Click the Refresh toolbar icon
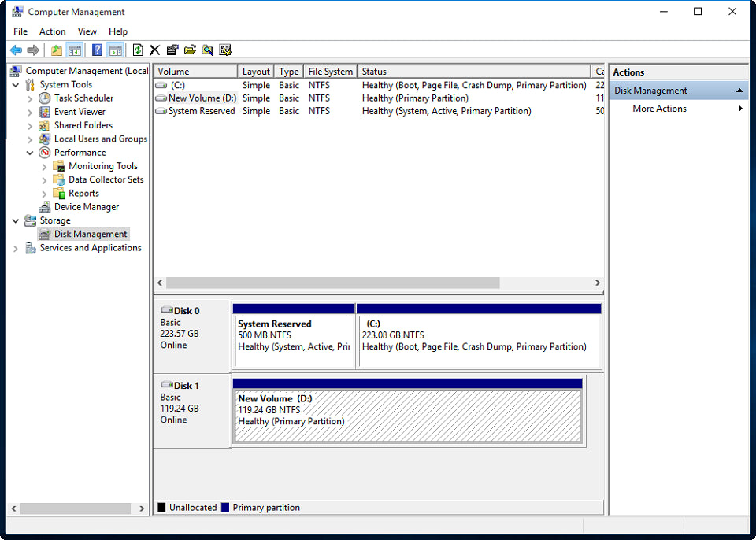The image size is (756, 540). (x=138, y=50)
